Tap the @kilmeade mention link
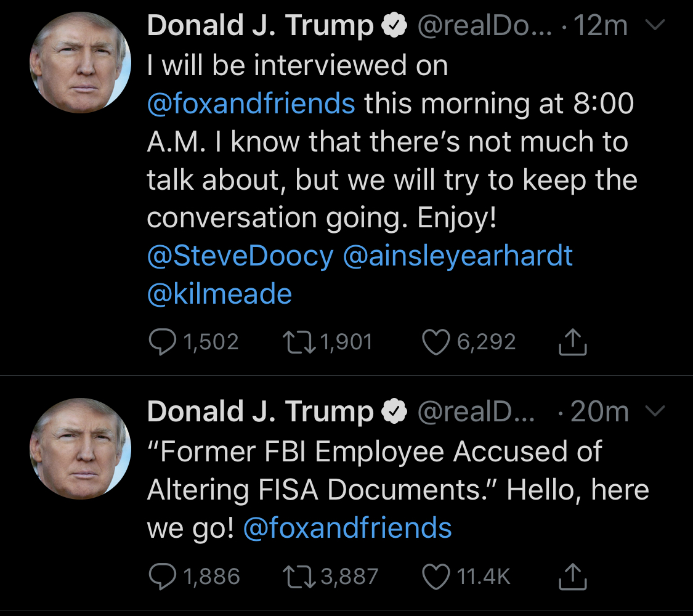Viewport: 693px width, 616px height. coord(219,294)
